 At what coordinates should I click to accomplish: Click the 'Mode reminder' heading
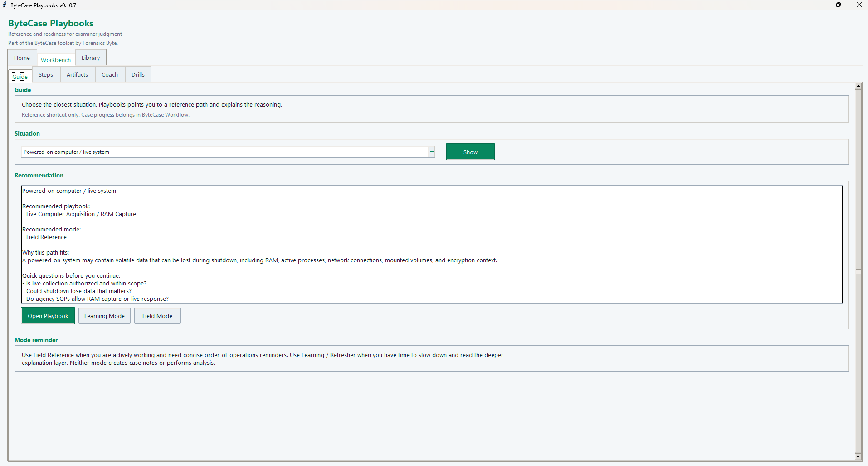36,340
